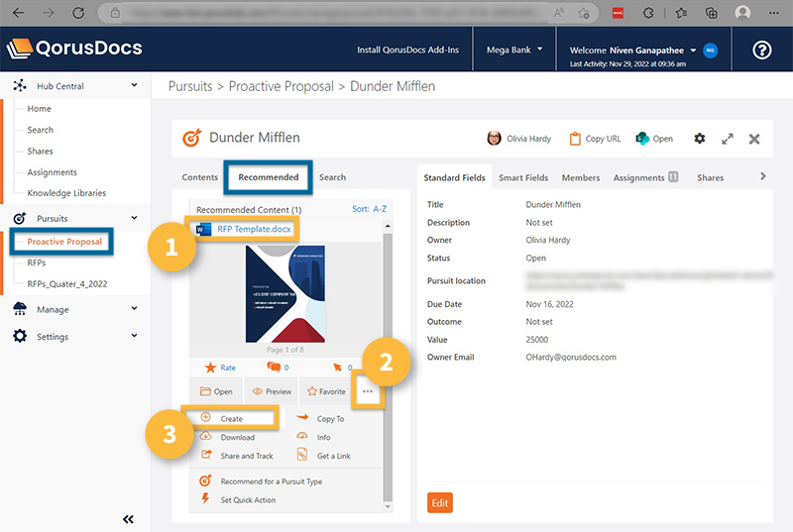Open the three-dots more actions button
The width and height of the screenshot is (793, 532).
[x=368, y=391]
